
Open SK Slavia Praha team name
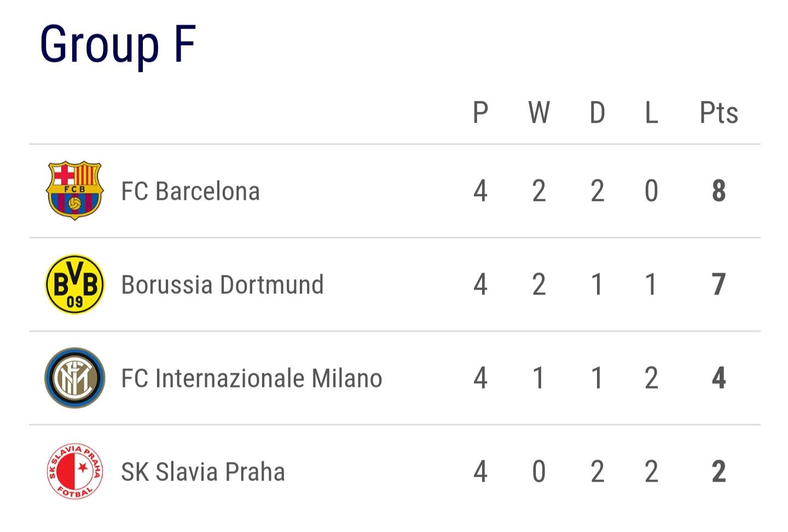pos(203,472)
